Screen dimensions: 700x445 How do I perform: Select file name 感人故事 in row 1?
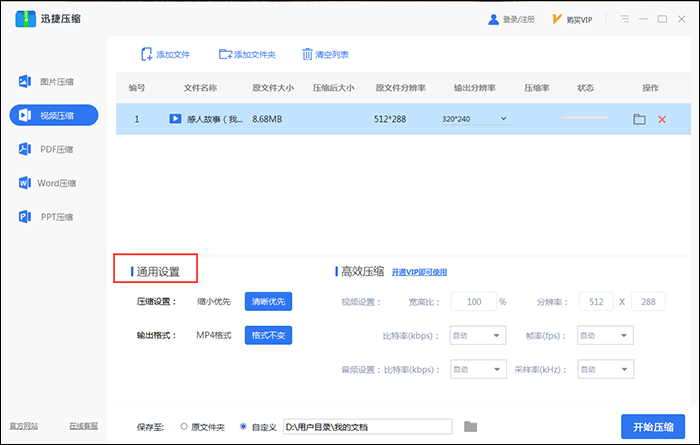(x=214, y=119)
